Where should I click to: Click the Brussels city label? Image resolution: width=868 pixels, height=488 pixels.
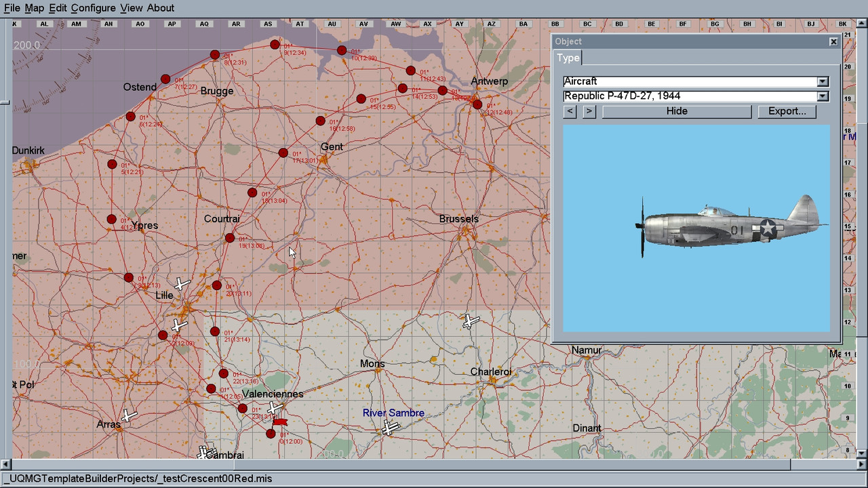coord(458,219)
